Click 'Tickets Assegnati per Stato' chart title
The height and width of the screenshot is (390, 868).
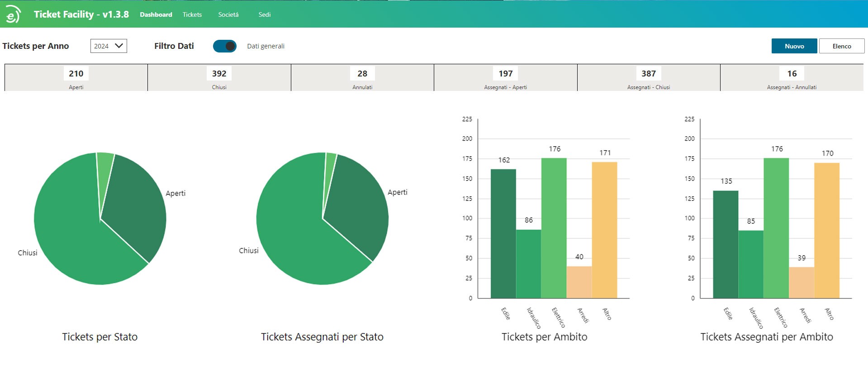(x=322, y=337)
